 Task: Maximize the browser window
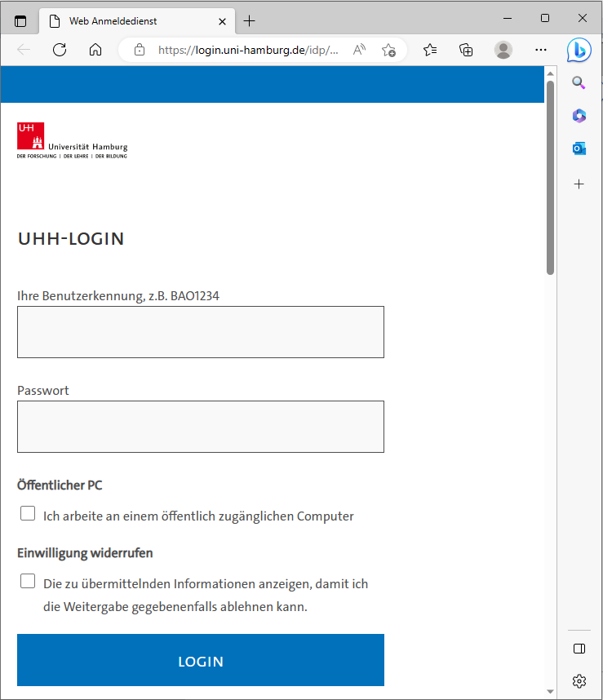tap(545, 18)
